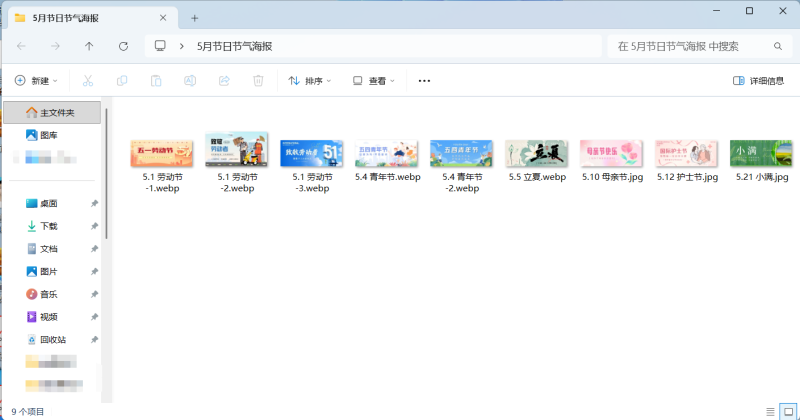
Task: Go forward with the right arrow
Action: [x=55, y=46]
